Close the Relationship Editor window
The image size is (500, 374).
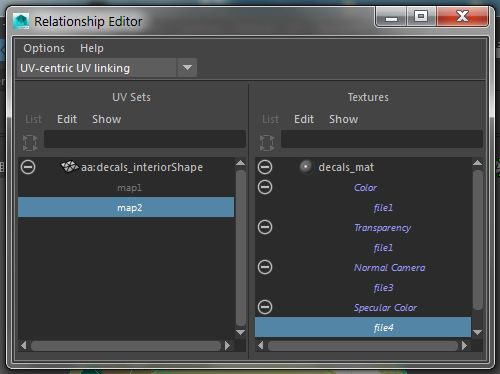463,17
